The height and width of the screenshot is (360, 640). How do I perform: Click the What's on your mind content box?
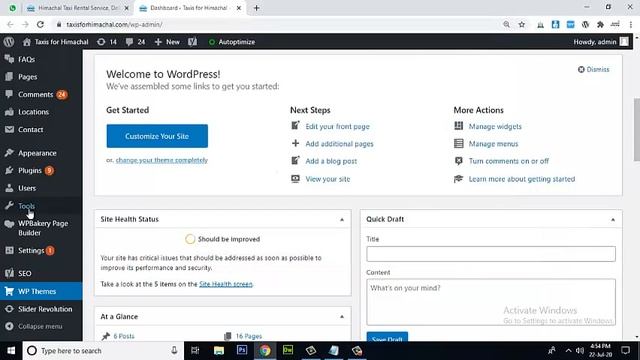(491, 302)
